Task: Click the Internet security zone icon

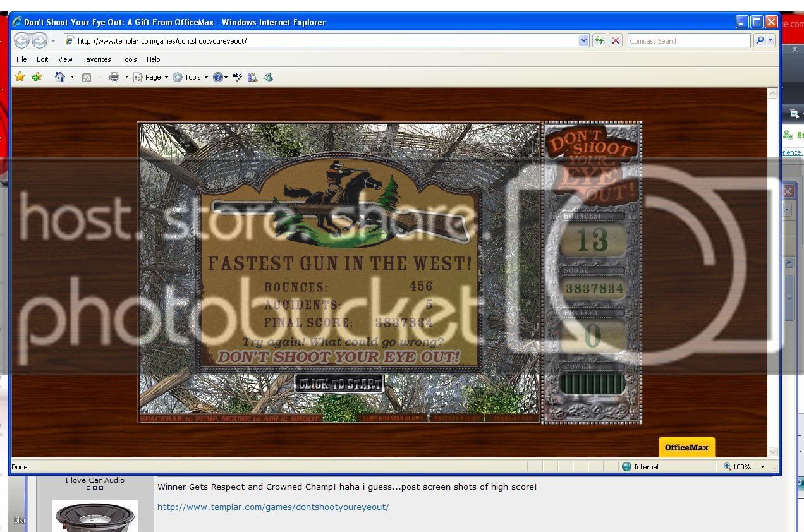Action: 626,466
